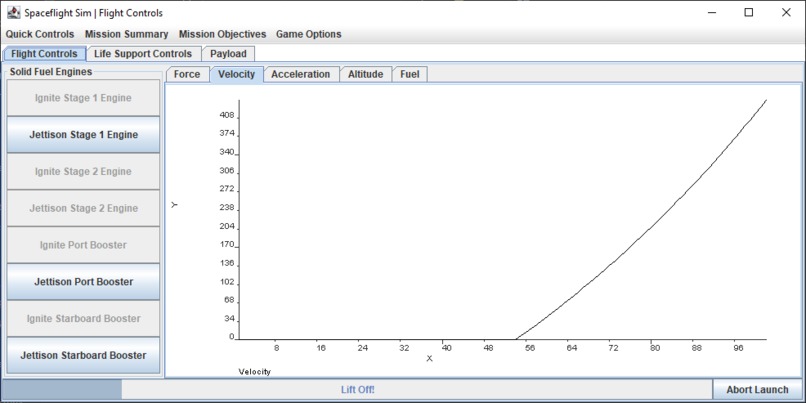This screenshot has width=806, height=403.
Task: Click the velocity curve in the graph
Action: click(x=652, y=227)
